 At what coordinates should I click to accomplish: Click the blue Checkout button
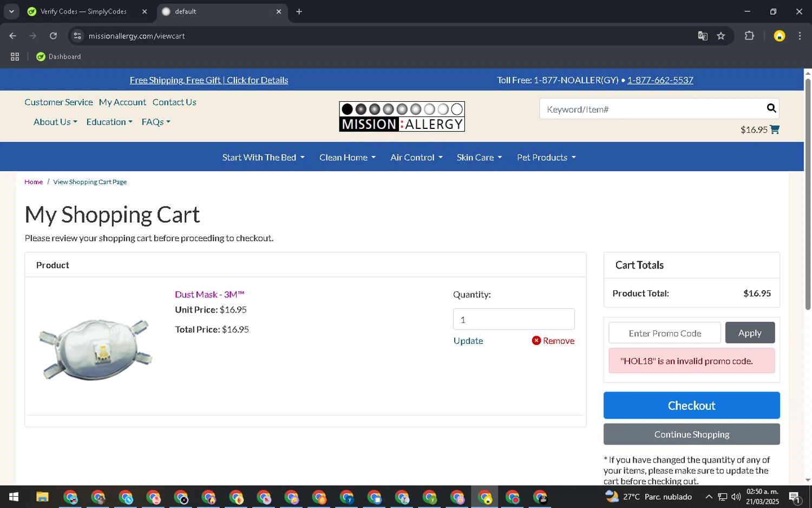691,405
